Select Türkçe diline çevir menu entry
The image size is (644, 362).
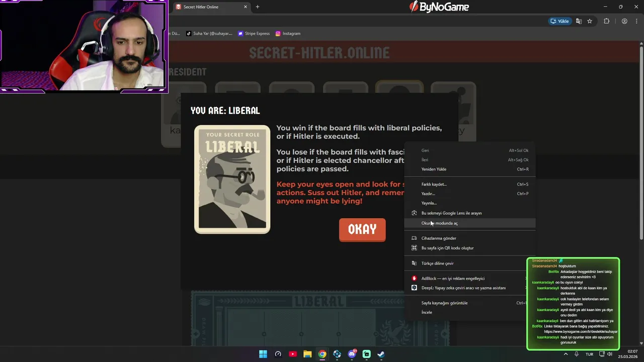tap(470, 263)
